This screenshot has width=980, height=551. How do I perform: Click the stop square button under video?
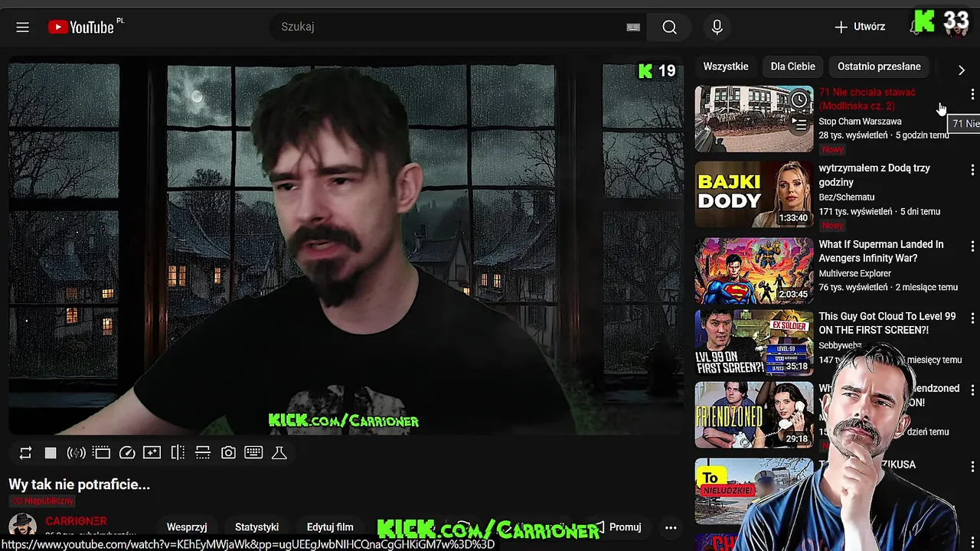click(x=51, y=453)
